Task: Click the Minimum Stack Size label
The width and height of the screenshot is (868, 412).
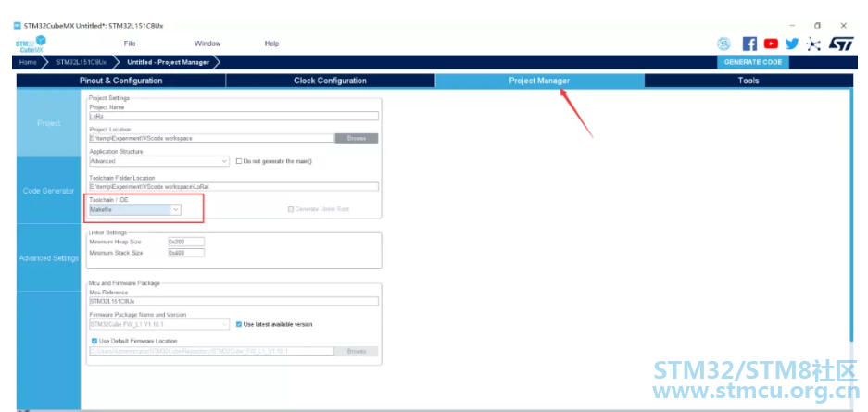Action: click(x=116, y=253)
